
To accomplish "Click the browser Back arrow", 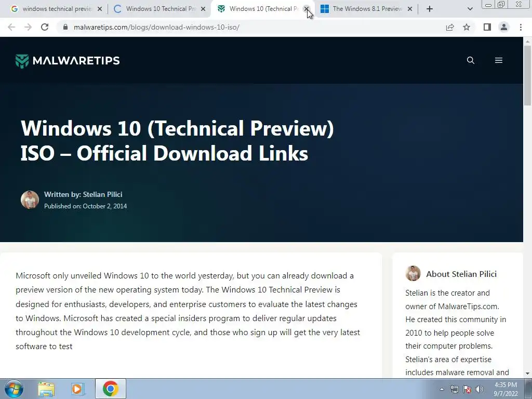I will (x=11, y=27).
